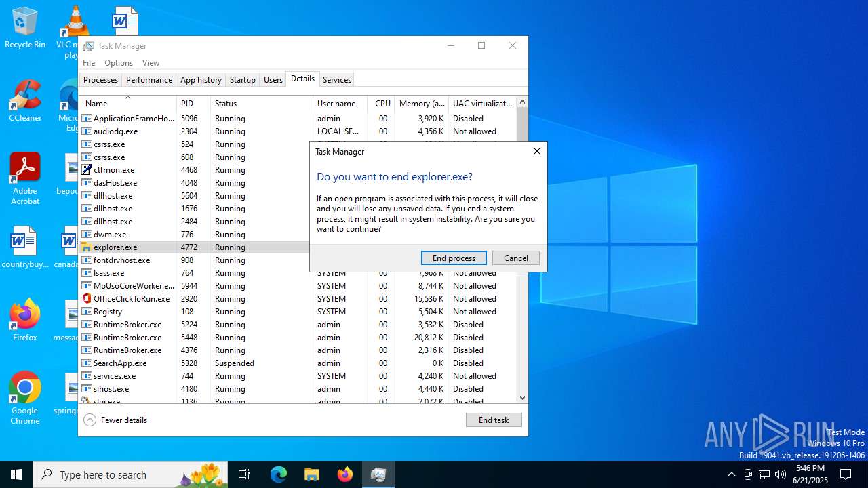The height and width of the screenshot is (488, 868).
Task: Open Task View on taskbar
Action: [x=244, y=474]
